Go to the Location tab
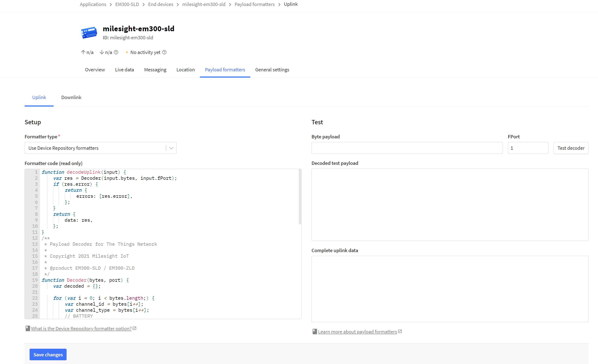The width and height of the screenshot is (598, 364). (x=186, y=70)
